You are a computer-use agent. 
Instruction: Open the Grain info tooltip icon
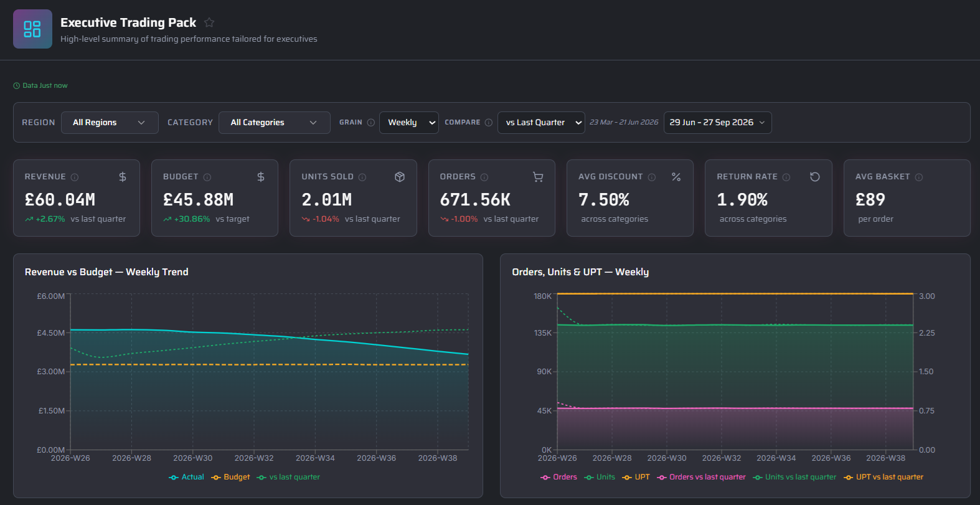[371, 123]
